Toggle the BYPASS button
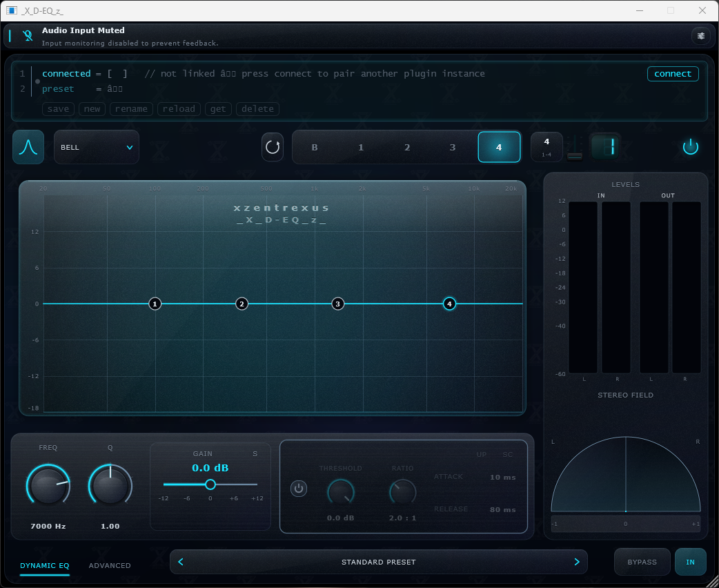 (x=642, y=562)
